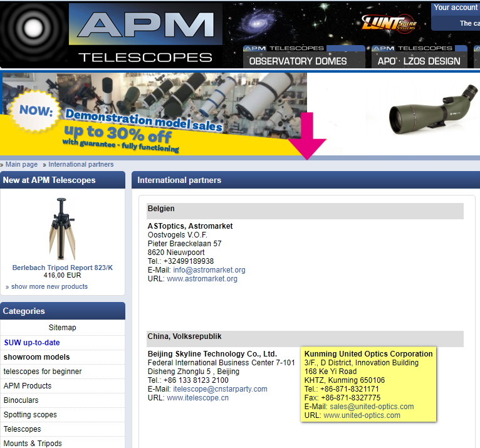Open Berlebach Tripod Report 823/K link
This screenshot has height=448, width=480.
pos(63,268)
